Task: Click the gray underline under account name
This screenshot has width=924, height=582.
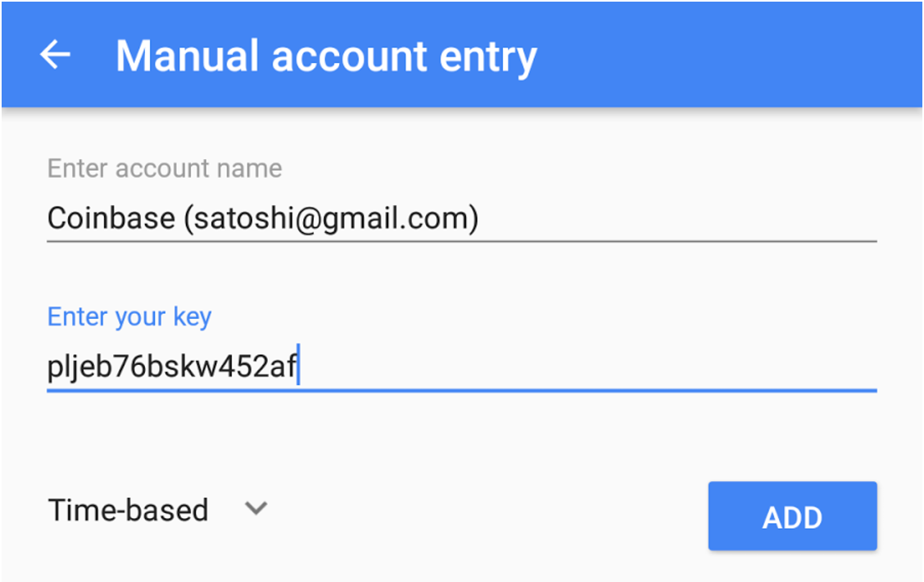Action: [x=462, y=241]
